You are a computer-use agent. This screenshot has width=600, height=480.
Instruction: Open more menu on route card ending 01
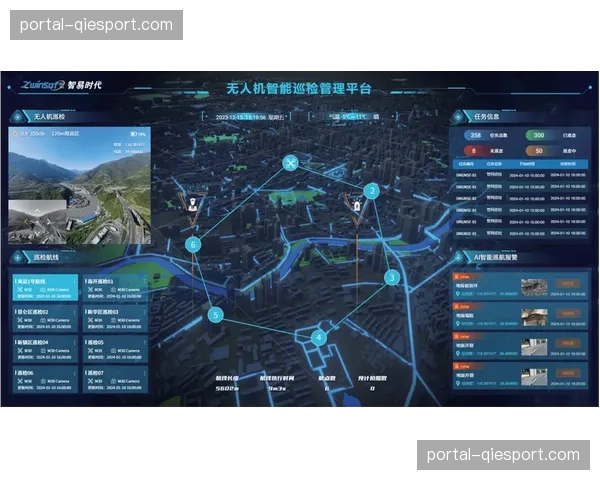tap(145, 281)
